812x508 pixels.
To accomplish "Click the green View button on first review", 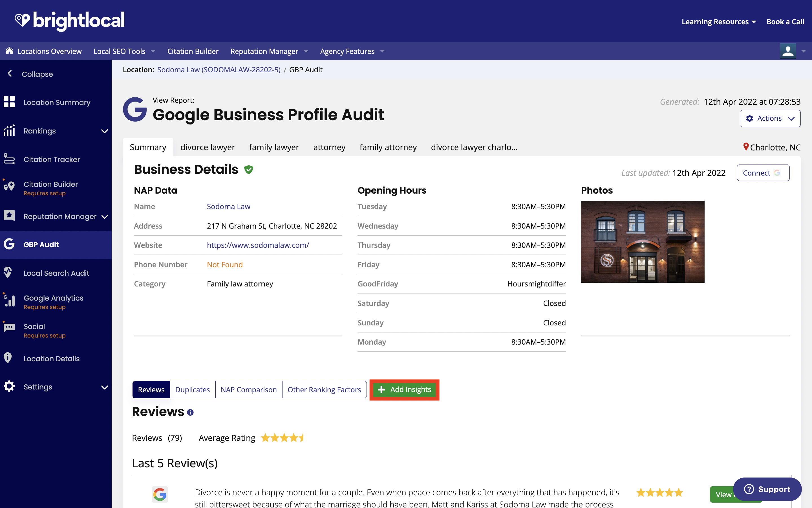I will [721, 494].
